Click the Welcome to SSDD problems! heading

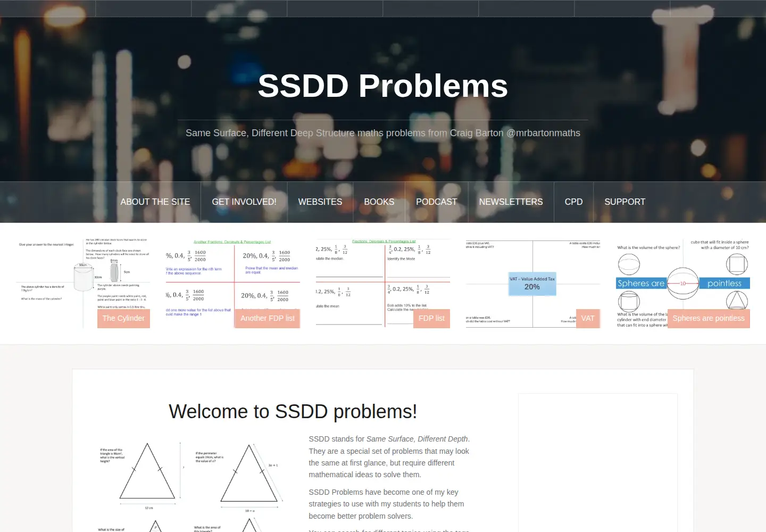(293, 412)
